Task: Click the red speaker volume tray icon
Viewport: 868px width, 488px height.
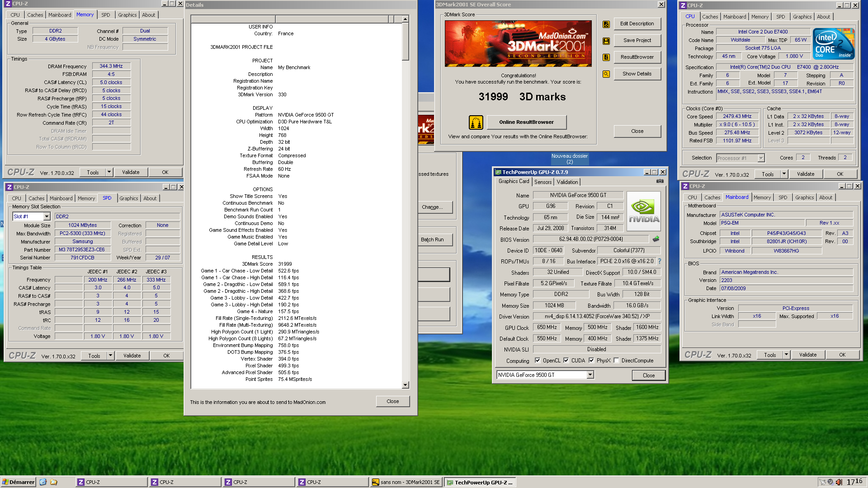Action: 839,482
